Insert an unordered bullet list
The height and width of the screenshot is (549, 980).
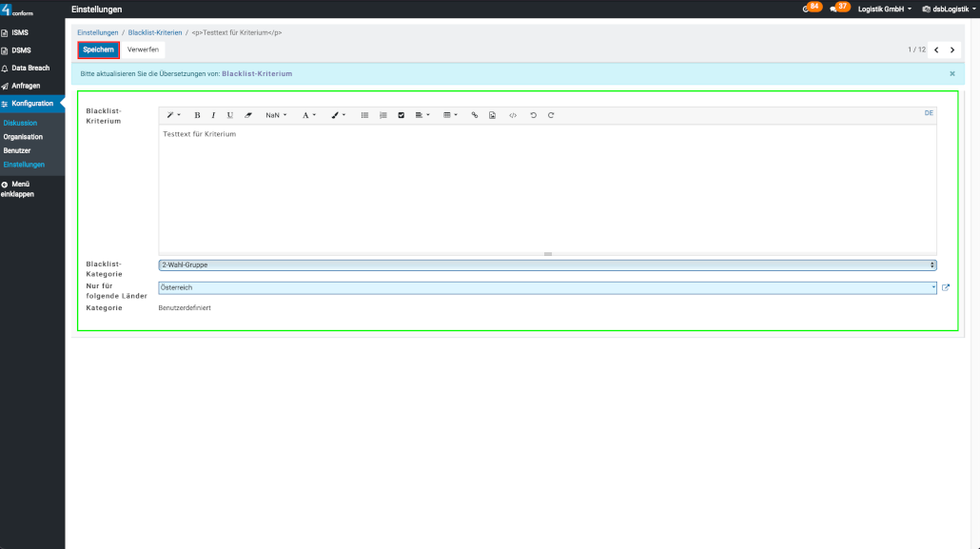click(x=364, y=115)
